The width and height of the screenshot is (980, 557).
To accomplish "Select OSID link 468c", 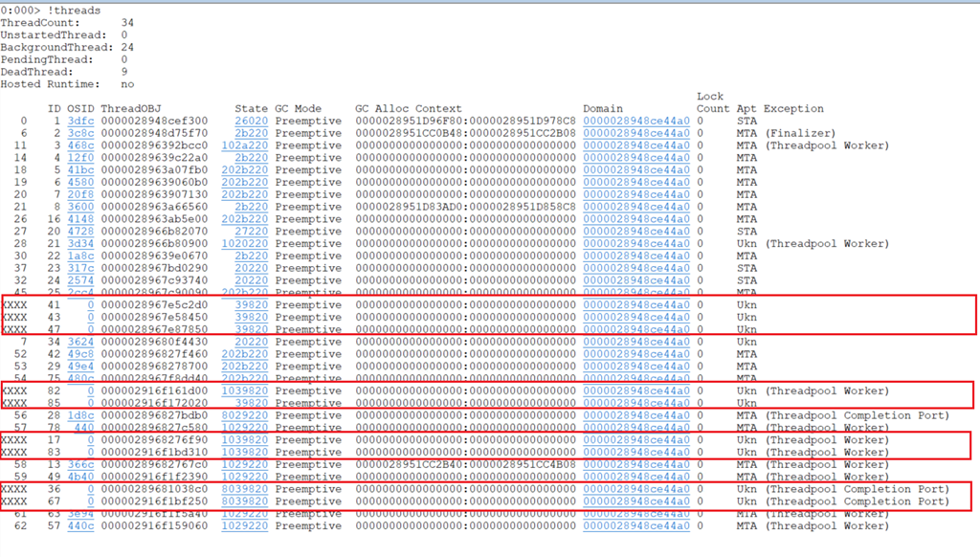I will [x=81, y=145].
